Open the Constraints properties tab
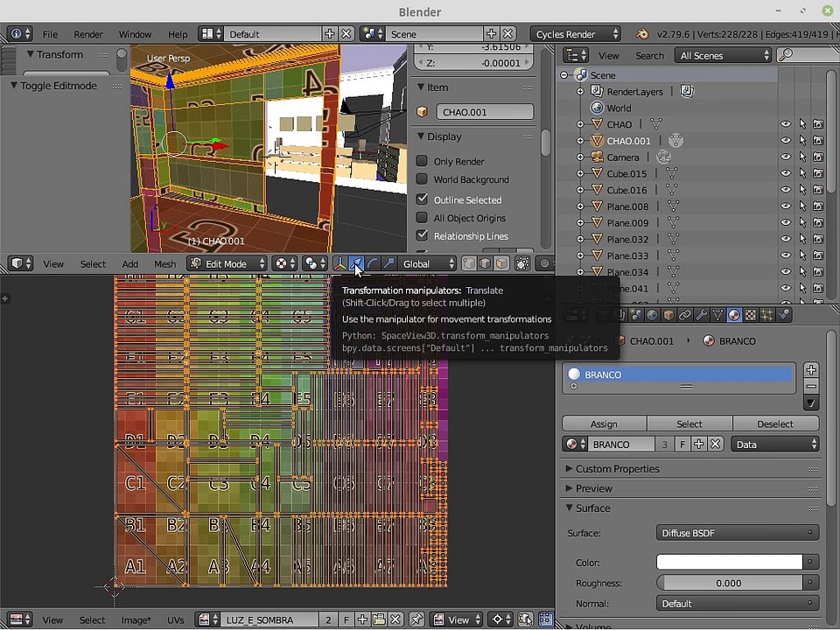The height and width of the screenshot is (630, 840). (684, 315)
